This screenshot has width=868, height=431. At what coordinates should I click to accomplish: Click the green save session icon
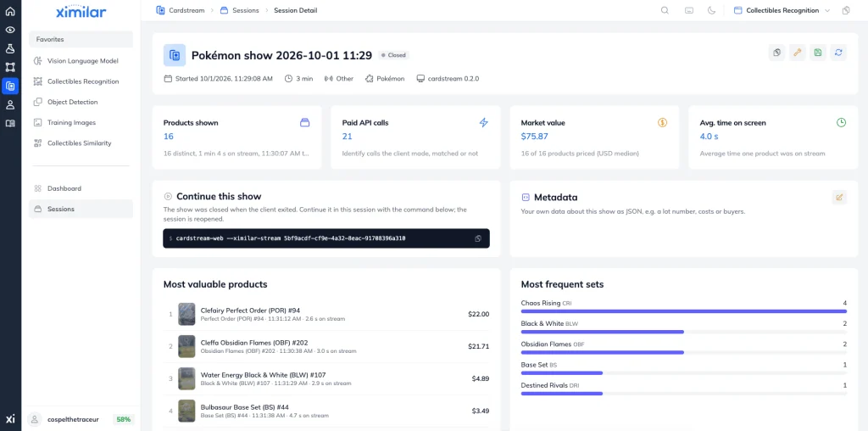click(818, 53)
